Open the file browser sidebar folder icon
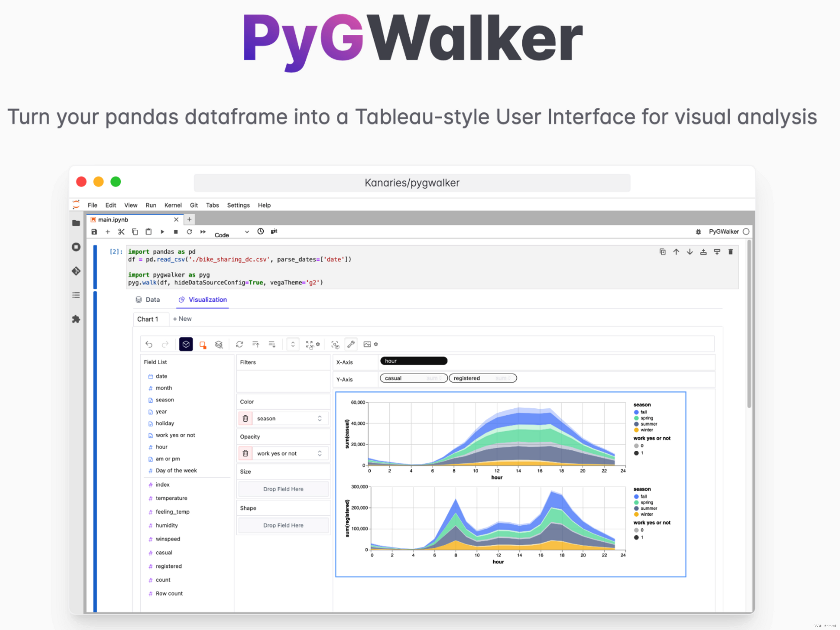 [76, 223]
